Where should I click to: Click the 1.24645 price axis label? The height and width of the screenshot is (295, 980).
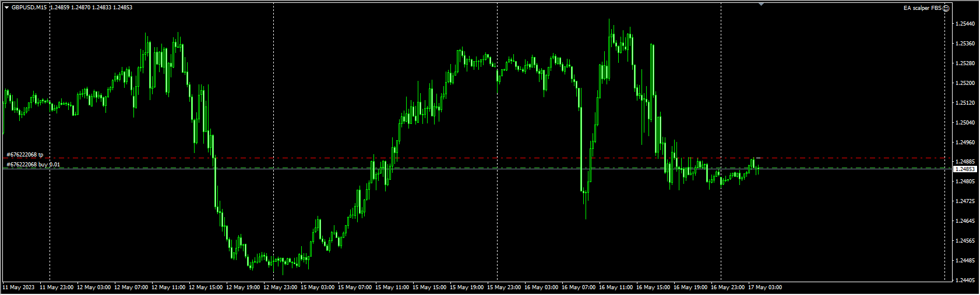(965, 221)
